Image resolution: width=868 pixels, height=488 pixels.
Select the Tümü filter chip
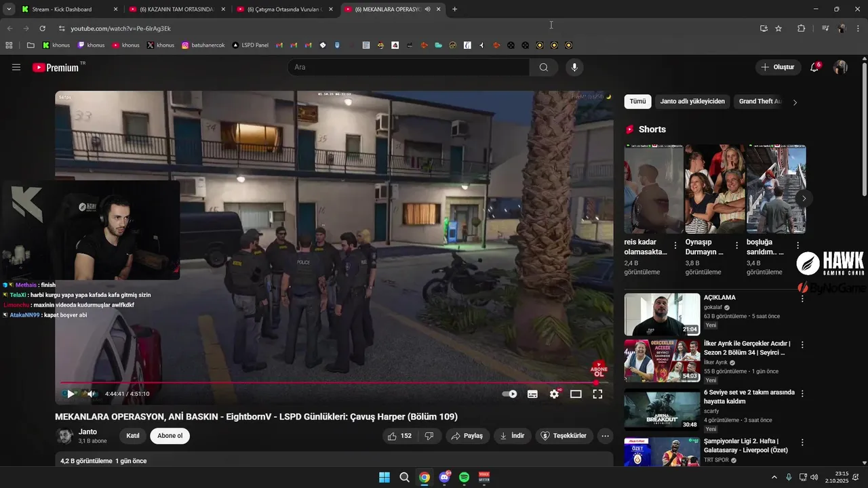(x=637, y=102)
